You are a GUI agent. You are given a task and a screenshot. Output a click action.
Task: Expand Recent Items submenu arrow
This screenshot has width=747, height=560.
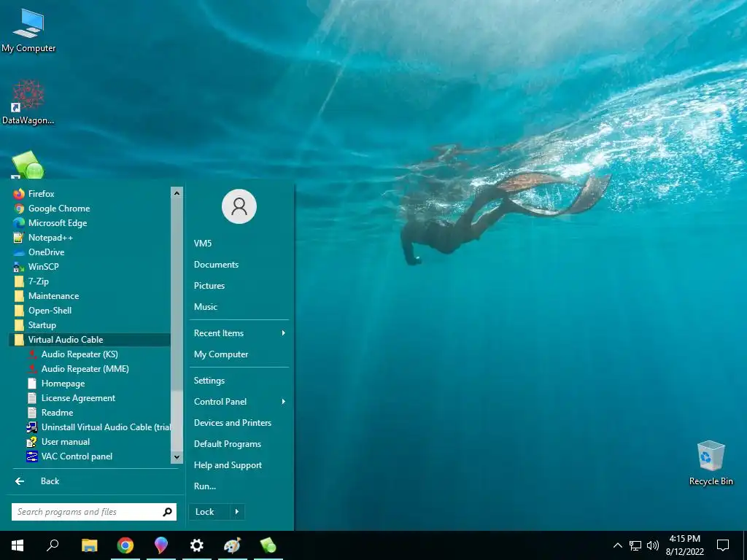click(x=284, y=333)
